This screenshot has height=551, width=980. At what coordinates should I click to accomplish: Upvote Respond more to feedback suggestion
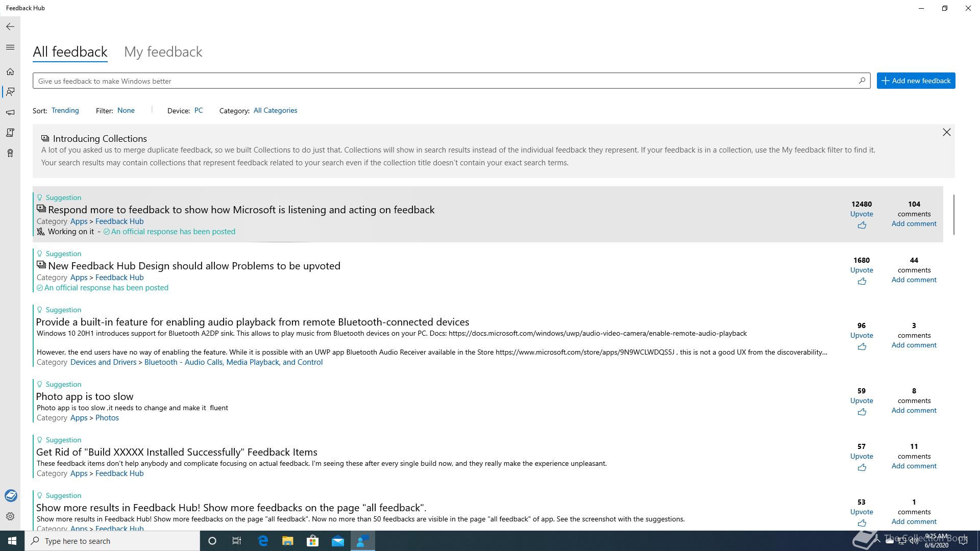point(862,214)
